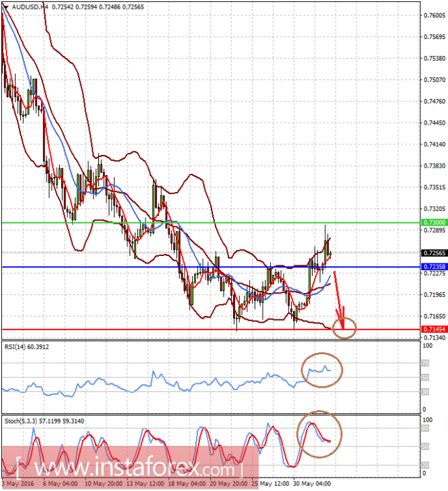Click the 30 level on RSI scale

tap(425, 392)
